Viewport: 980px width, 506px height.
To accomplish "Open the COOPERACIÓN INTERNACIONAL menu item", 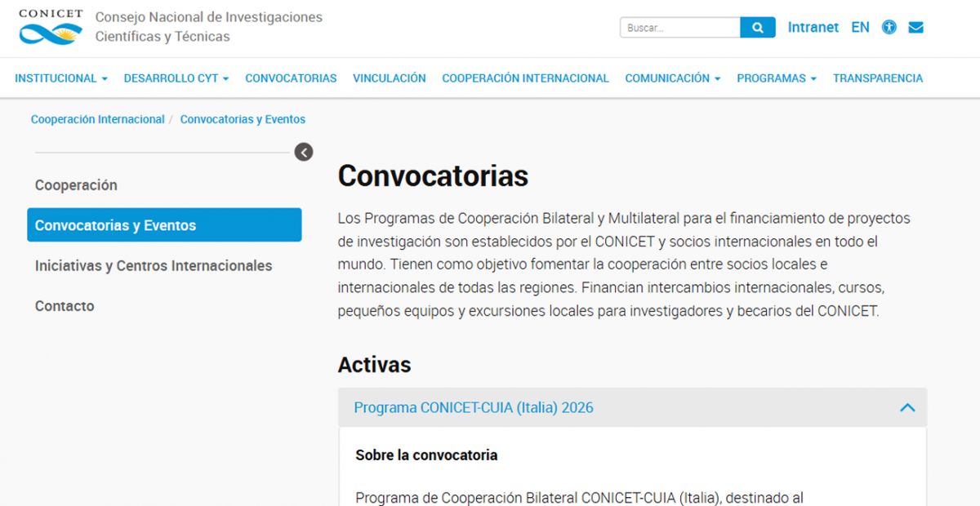I will pos(525,78).
